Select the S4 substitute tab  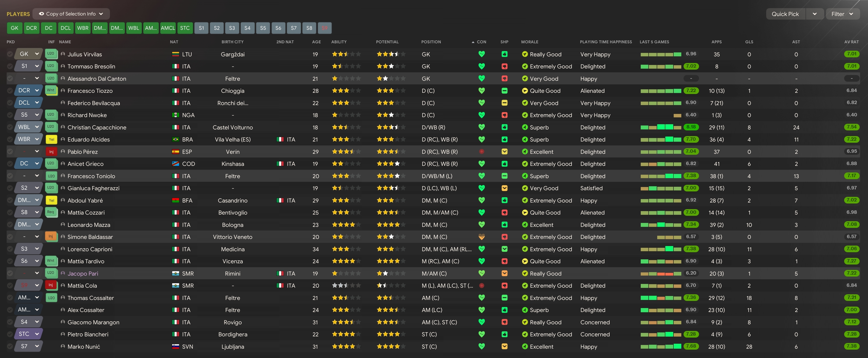[x=247, y=28]
